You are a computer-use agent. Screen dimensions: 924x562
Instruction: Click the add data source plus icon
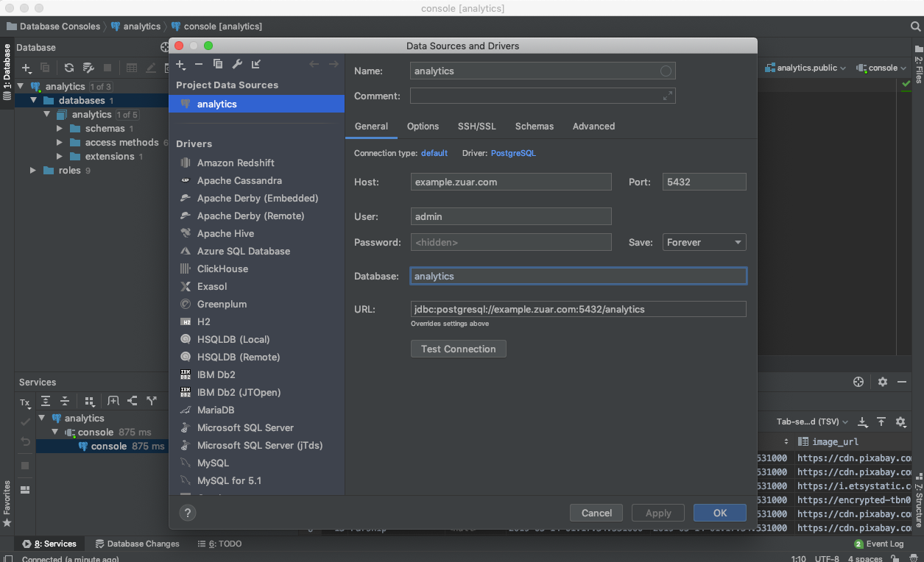pyautogui.click(x=180, y=65)
